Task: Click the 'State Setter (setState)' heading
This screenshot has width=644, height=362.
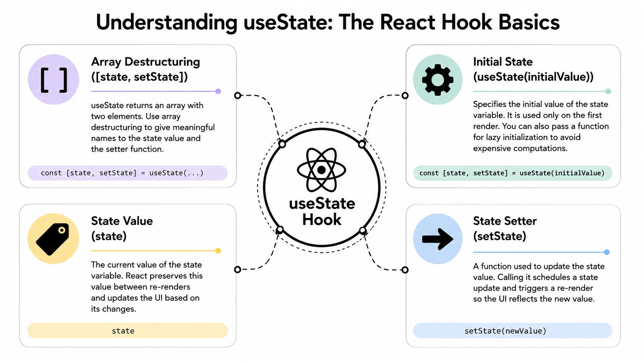Action: click(x=505, y=229)
